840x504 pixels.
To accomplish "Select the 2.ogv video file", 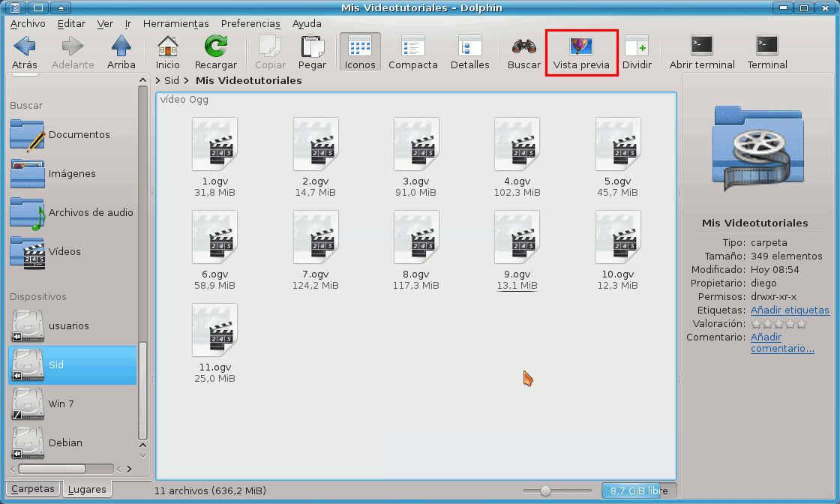I will click(x=316, y=157).
